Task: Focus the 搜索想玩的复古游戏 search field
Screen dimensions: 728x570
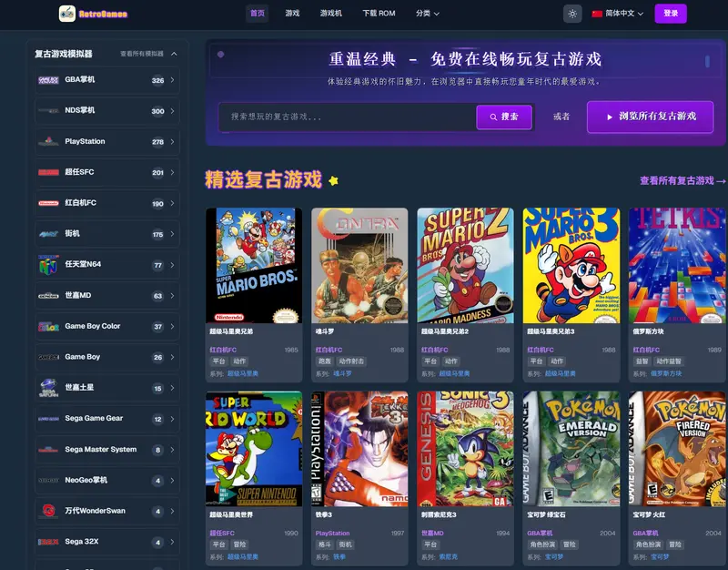Action: (x=348, y=117)
